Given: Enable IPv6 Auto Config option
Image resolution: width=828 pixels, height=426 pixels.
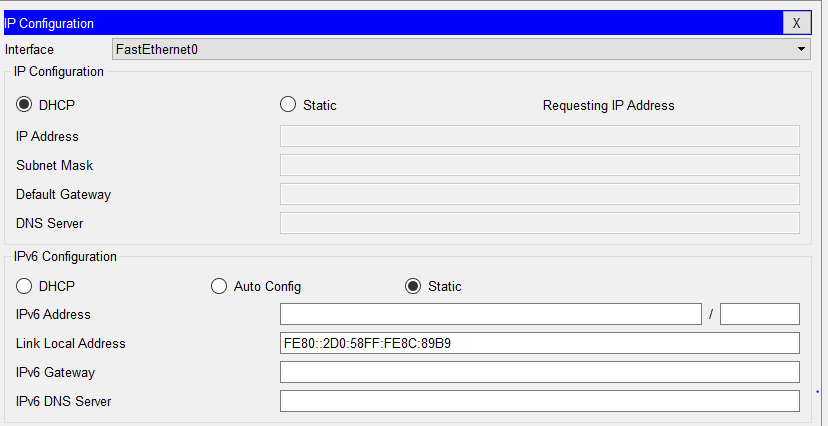Looking at the screenshot, I should (x=219, y=286).
